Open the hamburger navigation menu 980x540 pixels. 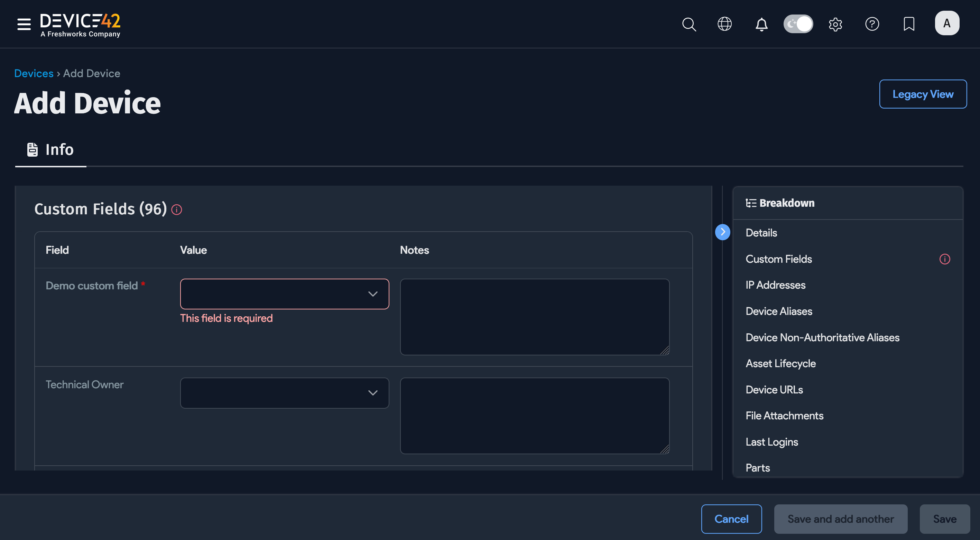click(24, 24)
